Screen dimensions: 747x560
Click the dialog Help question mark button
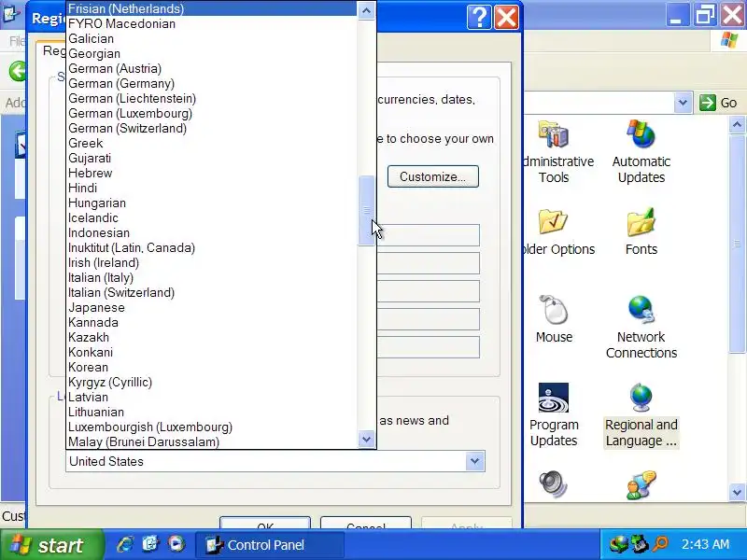click(x=479, y=18)
